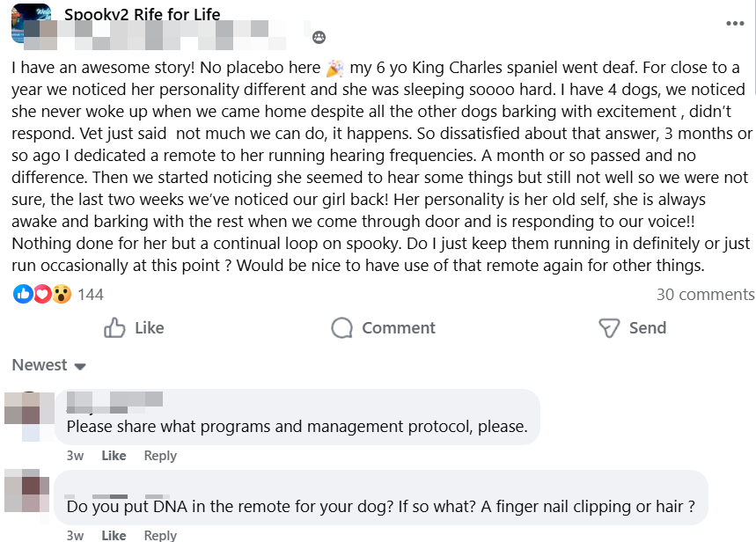Screen dimensions: 756x542
Task: Click the wow face reaction emoji
Action: click(61, 294)
